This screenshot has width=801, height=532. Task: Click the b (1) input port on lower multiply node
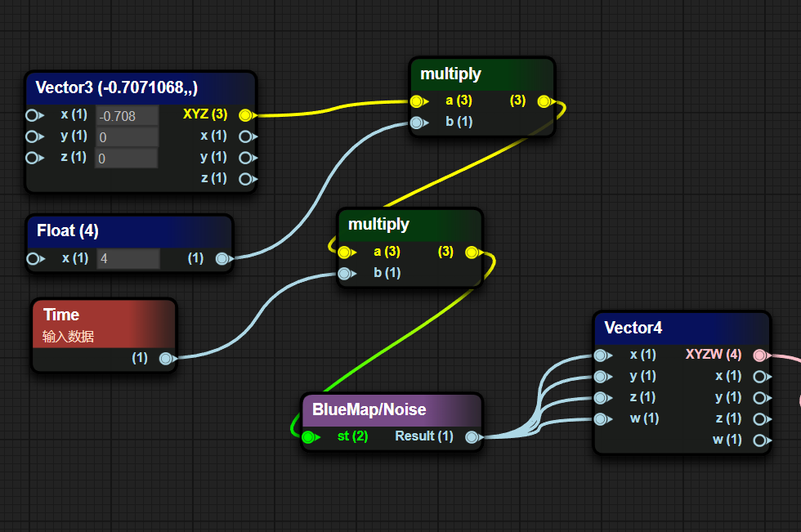[345, 273]
